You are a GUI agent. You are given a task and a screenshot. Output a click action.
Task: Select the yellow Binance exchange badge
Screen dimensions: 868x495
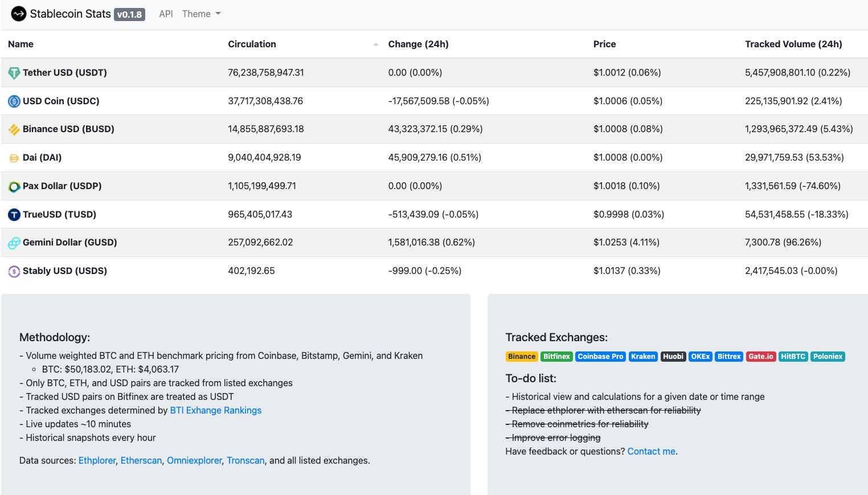tap(521, 357)
